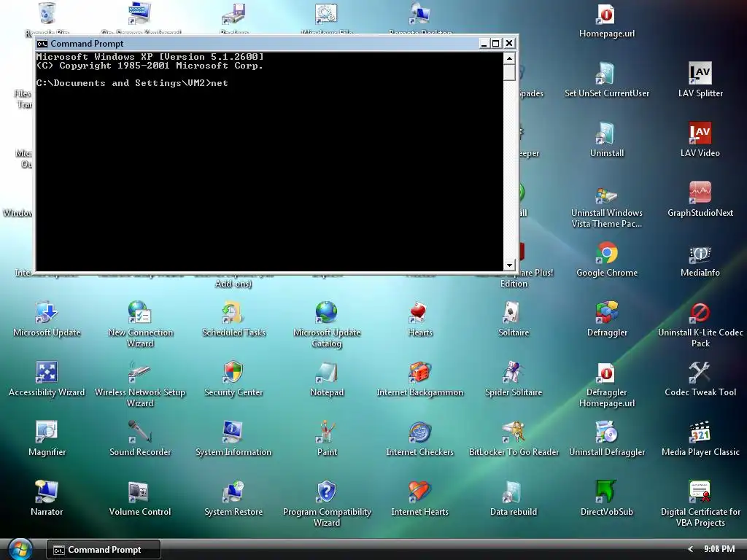Minimize the Command Prompt window

(x=484, y=44)
